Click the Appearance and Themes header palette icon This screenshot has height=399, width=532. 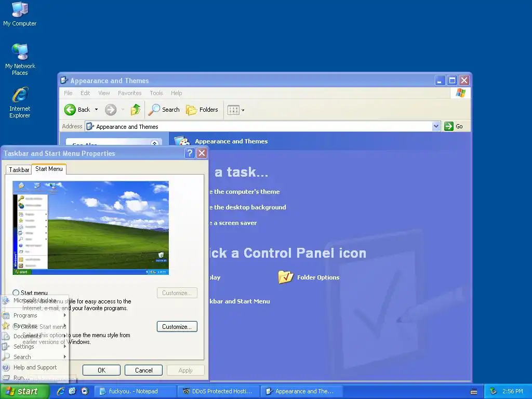tap(182, 141)
